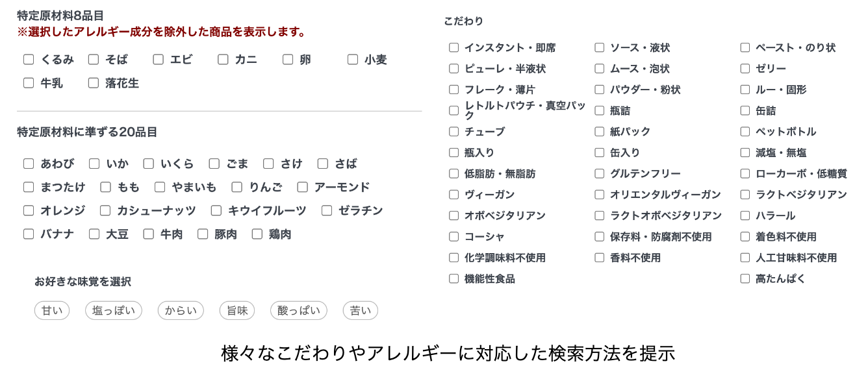868x379 pixels.
Task: Enable the ハラール filter
Action: click(x=745, y=215)
